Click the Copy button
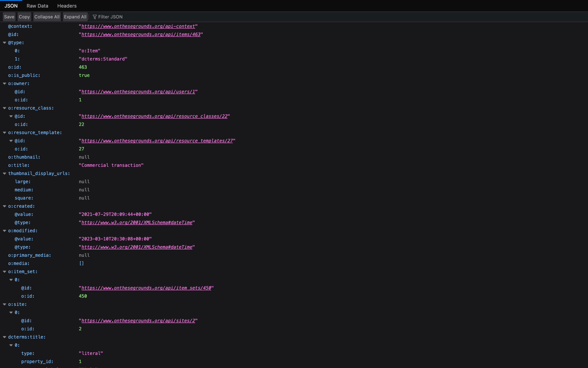Viewport: 588px width, 368px height. pyautogui.click(x=24, y=17)
